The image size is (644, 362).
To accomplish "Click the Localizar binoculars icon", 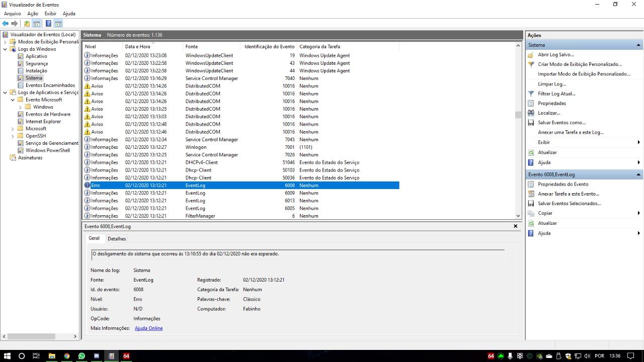I will 531,113.
